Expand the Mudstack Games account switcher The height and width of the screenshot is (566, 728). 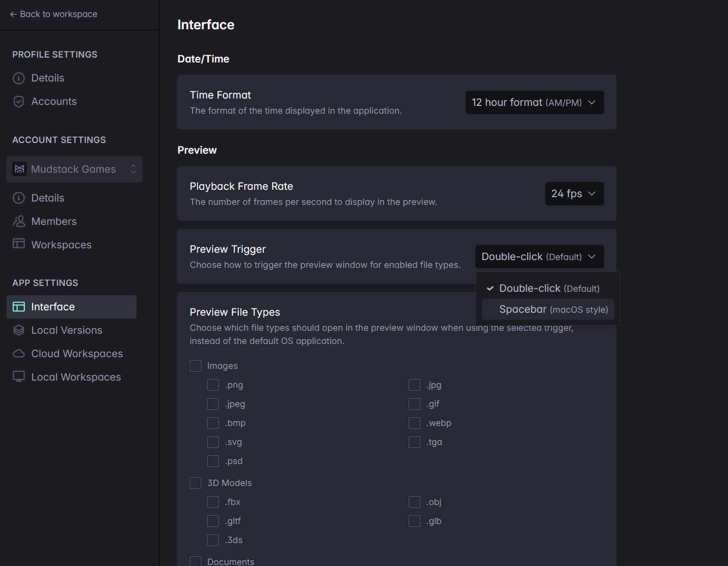pyautogui.click(x=133, y=169)
